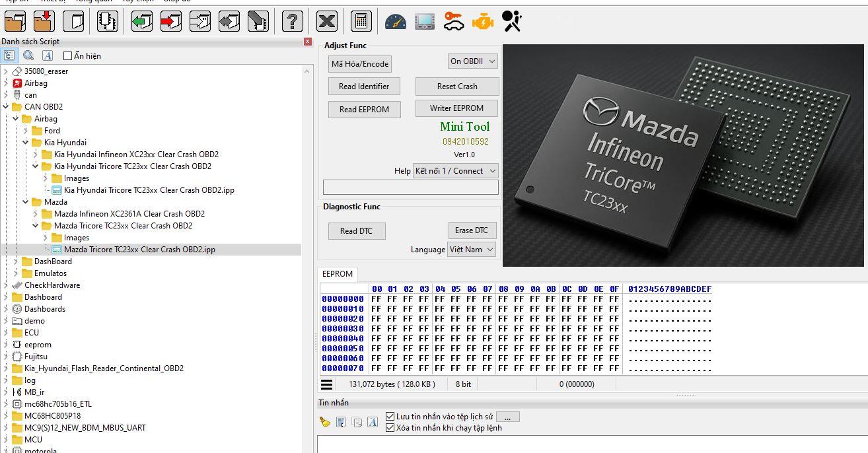Uncheck Lưu tin nhắn vào tệp lịch sử
This screenshot has width=868, height=453.
(390, 417)
